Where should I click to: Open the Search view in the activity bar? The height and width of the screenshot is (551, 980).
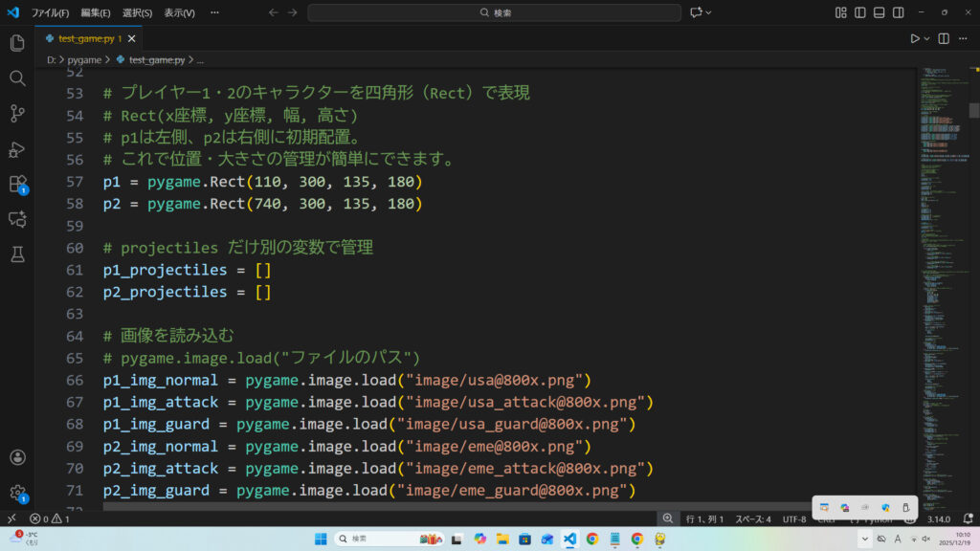pyautogui.click(x=17, y=78)
